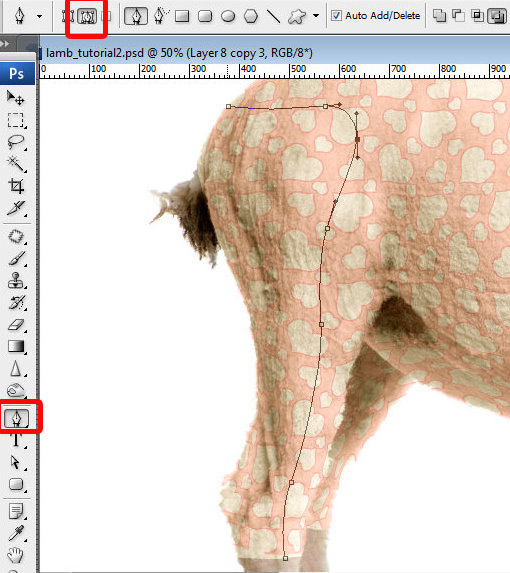Choose the Eraser tool

15,325
